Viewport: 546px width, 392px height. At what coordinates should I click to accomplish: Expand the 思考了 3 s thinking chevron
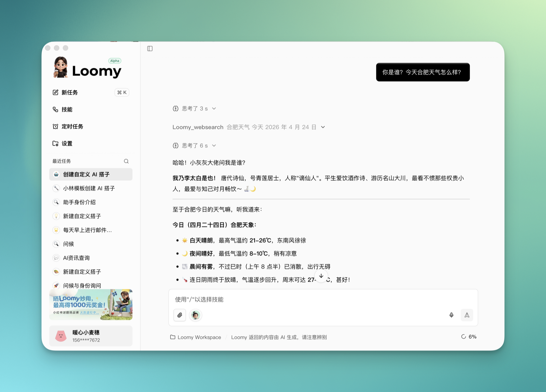click(x=214, y=108)
